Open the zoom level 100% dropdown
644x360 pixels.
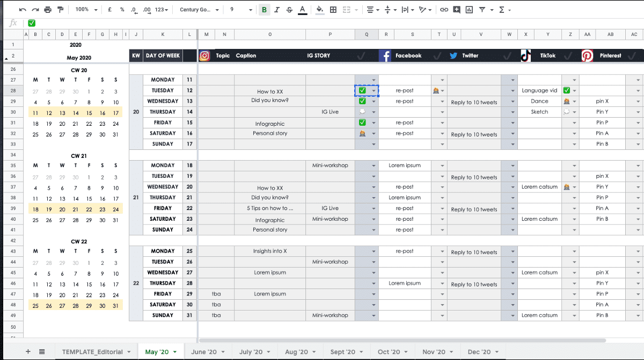pyautogui.click(x=86, y=10)
